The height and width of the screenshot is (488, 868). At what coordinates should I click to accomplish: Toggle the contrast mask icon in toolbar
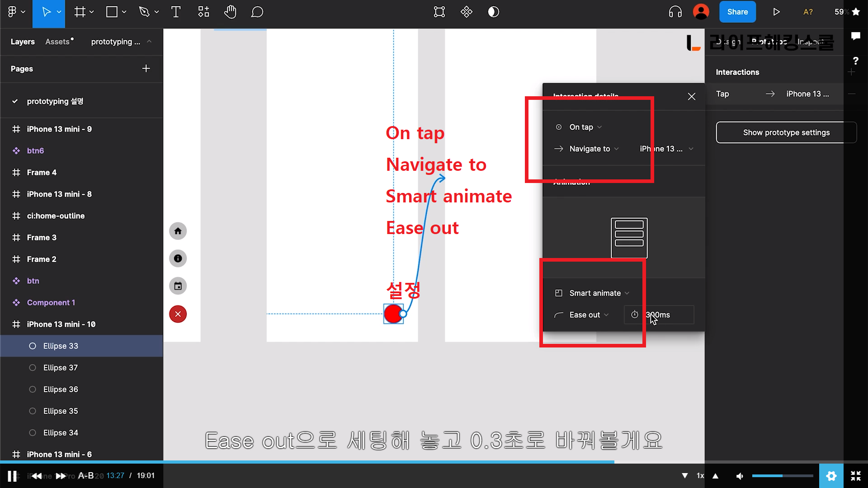(493, 12)
